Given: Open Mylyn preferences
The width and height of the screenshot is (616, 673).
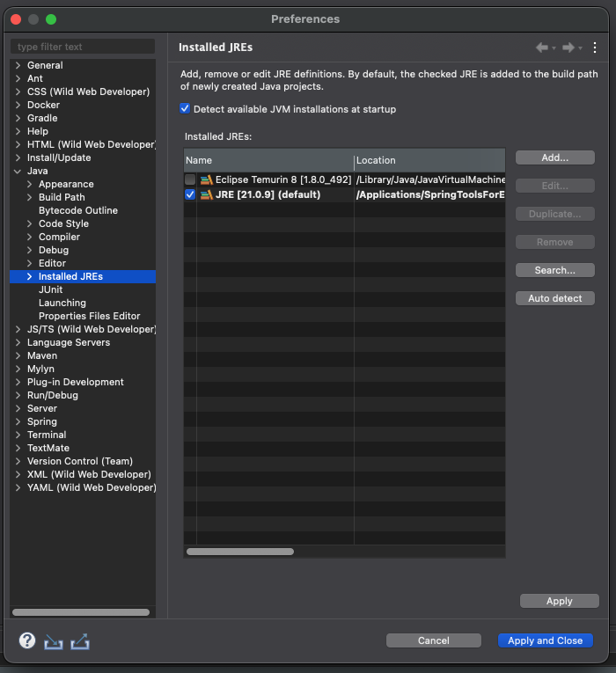Looking at the screenshot, I should tap(40, 369).
